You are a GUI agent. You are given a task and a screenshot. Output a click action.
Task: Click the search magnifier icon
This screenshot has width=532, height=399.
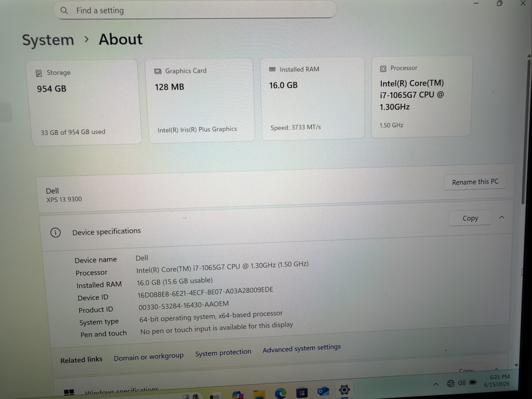(x=64, y=11)
